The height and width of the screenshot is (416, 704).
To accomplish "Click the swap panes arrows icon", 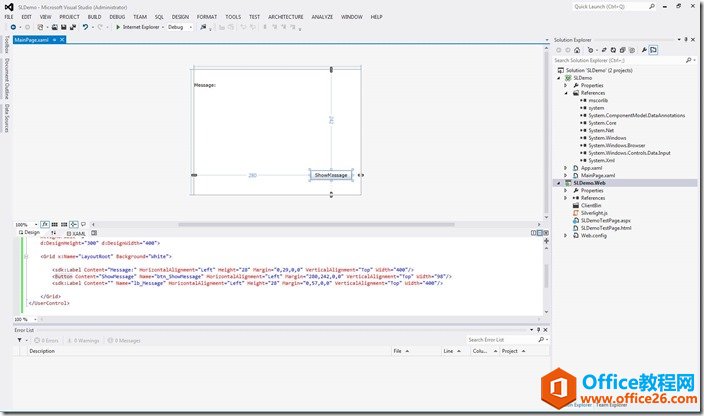I will pos(53,233).
